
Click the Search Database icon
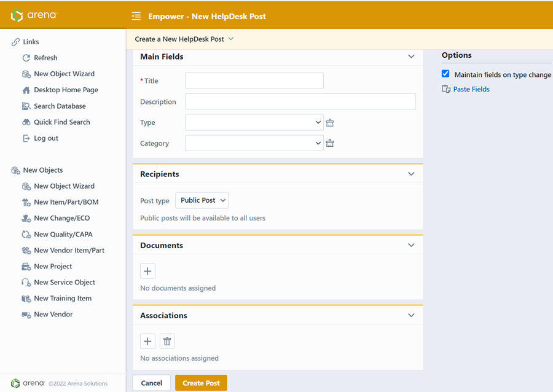(26, 106)
